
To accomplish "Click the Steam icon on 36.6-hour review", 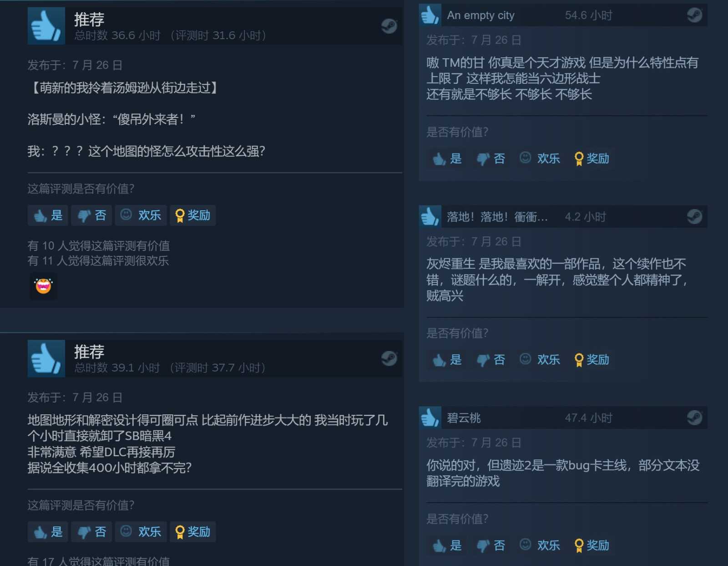I will [389, 26].
